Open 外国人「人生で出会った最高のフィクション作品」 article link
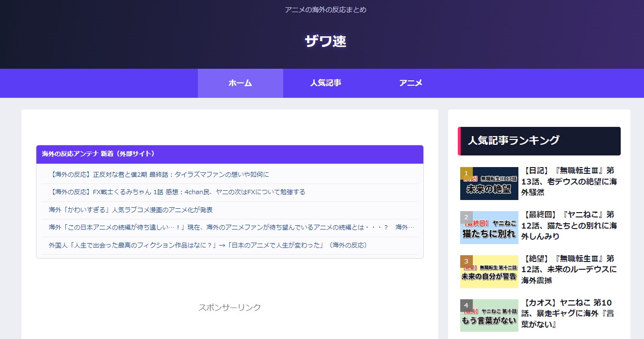The image size is (644, 339). pos(210,245)
